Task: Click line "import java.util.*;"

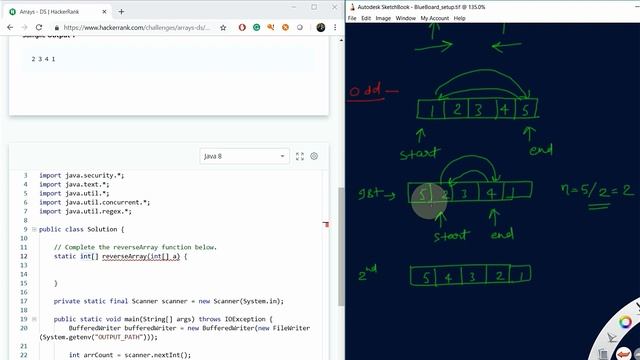Action: (74, 193)
